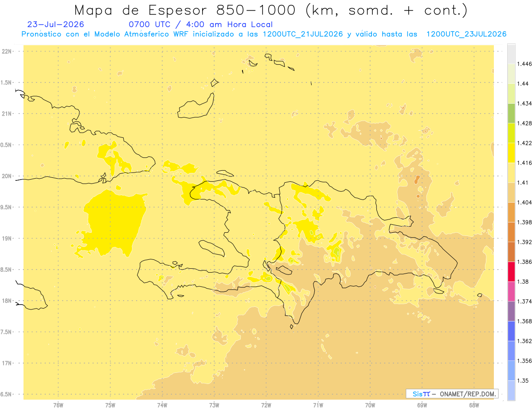Click the initialization time '1200UTC_21JUL2026'

click(x=303, y=34)
